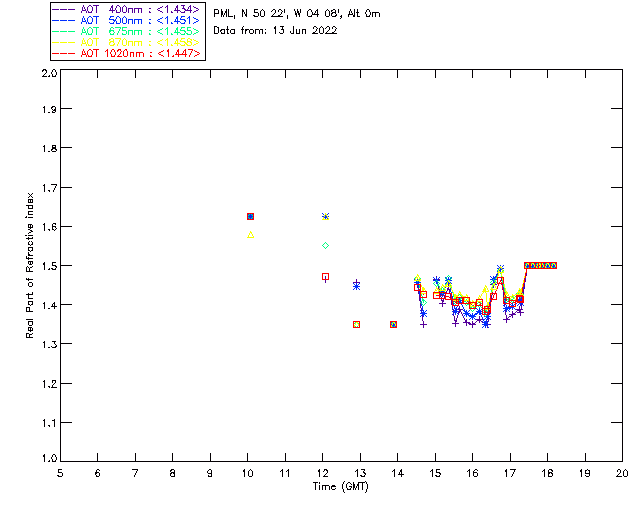Click the 'Time (GMT)' axis label
Image resolution: width=640 pixels, height=512 pixels.
341,487
